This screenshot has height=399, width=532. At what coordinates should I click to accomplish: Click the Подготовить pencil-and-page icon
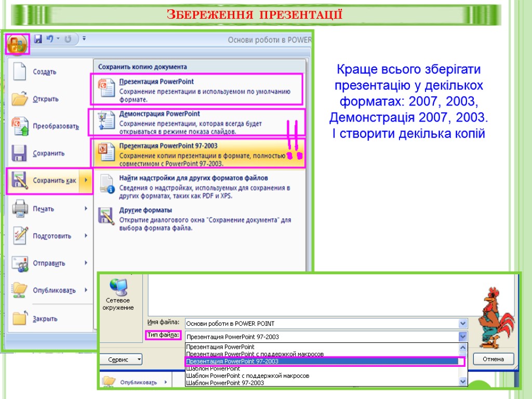(20, 235)
